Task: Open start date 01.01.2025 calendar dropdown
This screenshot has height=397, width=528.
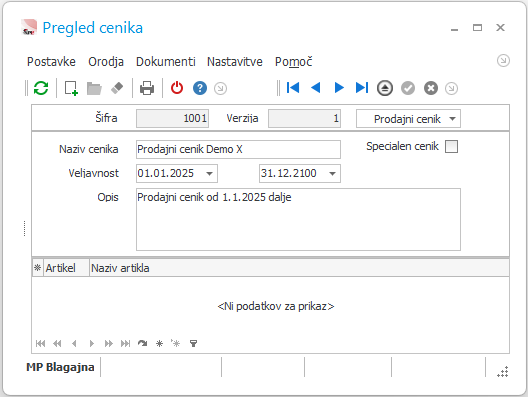Action: (x=209, y=174)
